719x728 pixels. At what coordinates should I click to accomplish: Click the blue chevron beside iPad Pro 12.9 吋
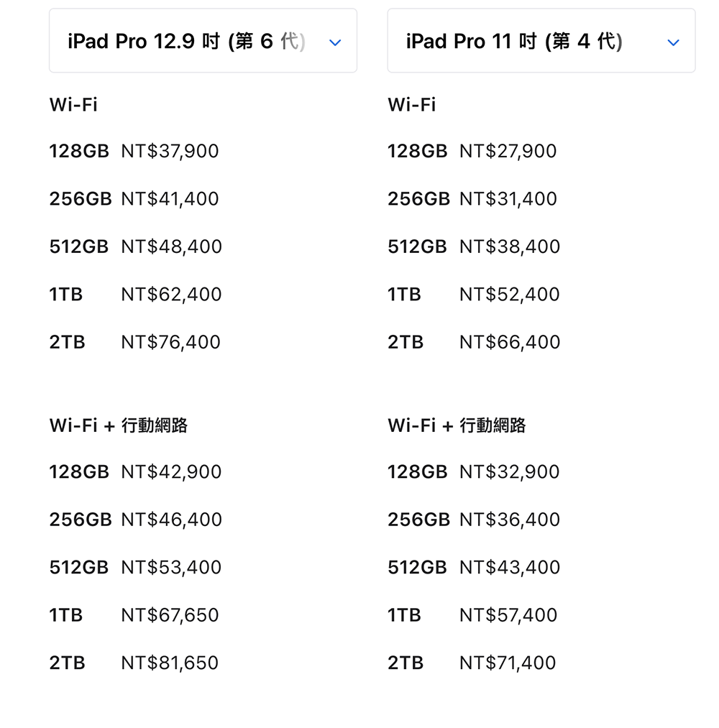point(334,42)
